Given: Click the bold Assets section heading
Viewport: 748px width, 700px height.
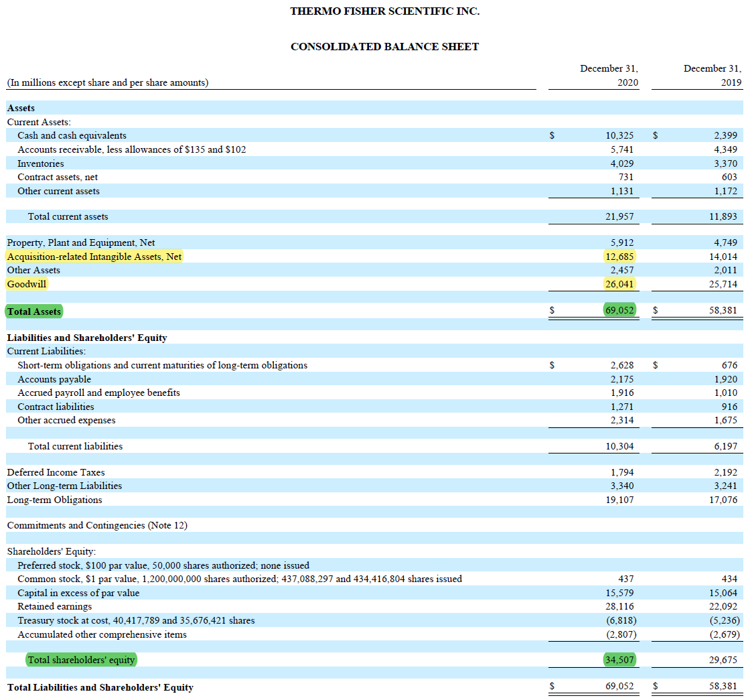Looking at the screenshot, I should 21,108.
